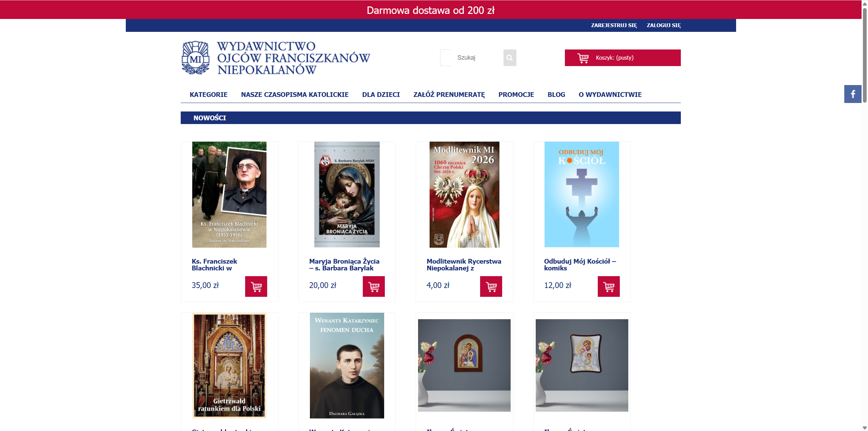Image resolution: width=868 pixels, height=431 pixels.
Task: Open the Facebook side tab icon
Action: [853, 94]
